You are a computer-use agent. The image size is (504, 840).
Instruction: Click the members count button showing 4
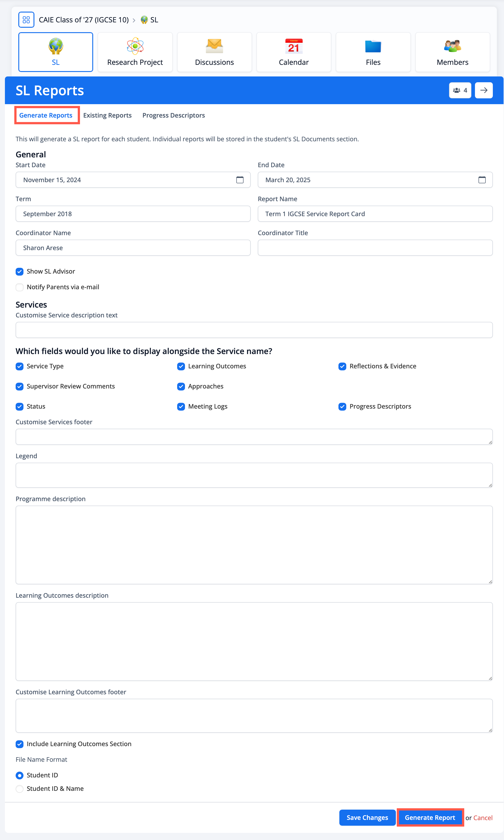[460, 90]
